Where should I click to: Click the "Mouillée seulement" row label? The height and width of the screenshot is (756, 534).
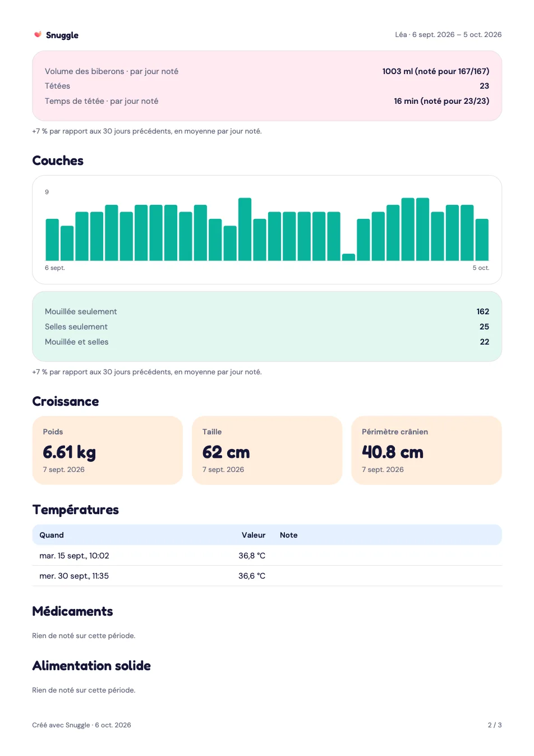click(x=81, y=311)
